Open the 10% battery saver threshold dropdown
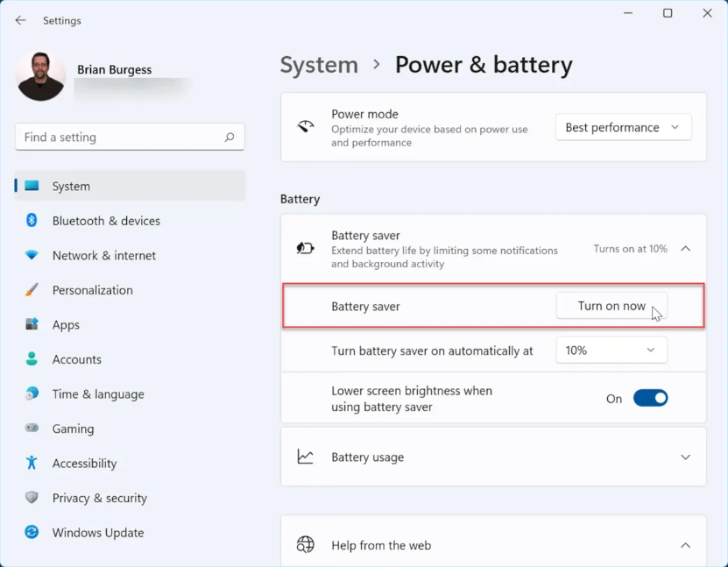The height and width of the screenshot is (567, 728). (x=611, y=351)
